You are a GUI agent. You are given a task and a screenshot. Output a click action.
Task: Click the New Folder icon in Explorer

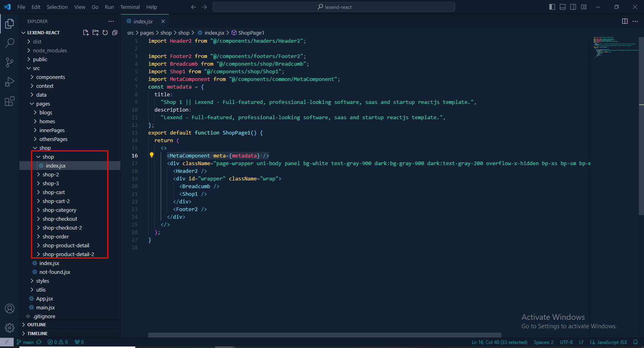click(95, 33)
